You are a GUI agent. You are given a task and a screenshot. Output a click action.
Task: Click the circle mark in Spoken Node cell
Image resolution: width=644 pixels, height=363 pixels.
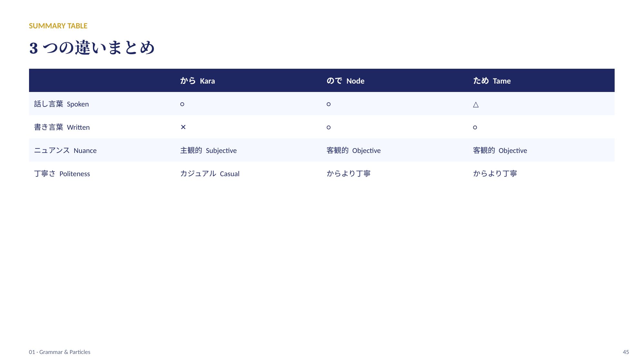(x=328, y=104)
